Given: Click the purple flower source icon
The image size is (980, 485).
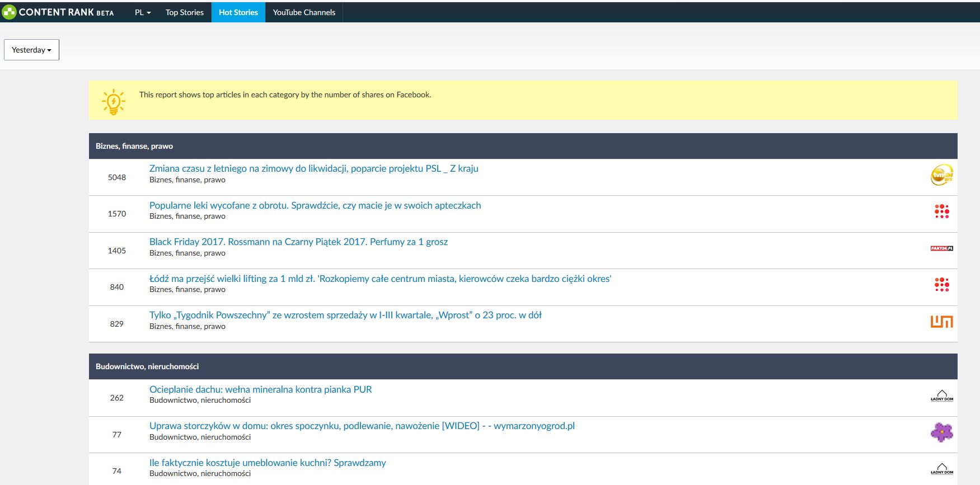Looking at the screenshot, I should [x=941, y=432].
